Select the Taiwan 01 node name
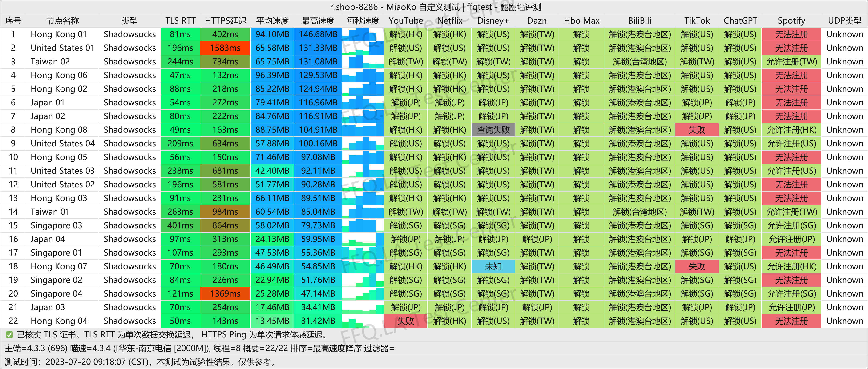The image size is (868, 369). click(x=50, y=211)
